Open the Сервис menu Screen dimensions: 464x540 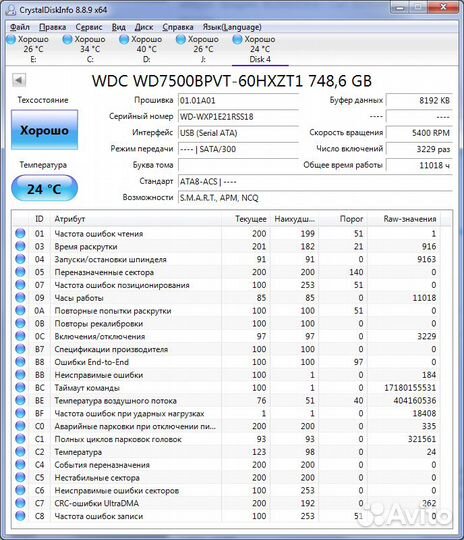tap(89, 27)
